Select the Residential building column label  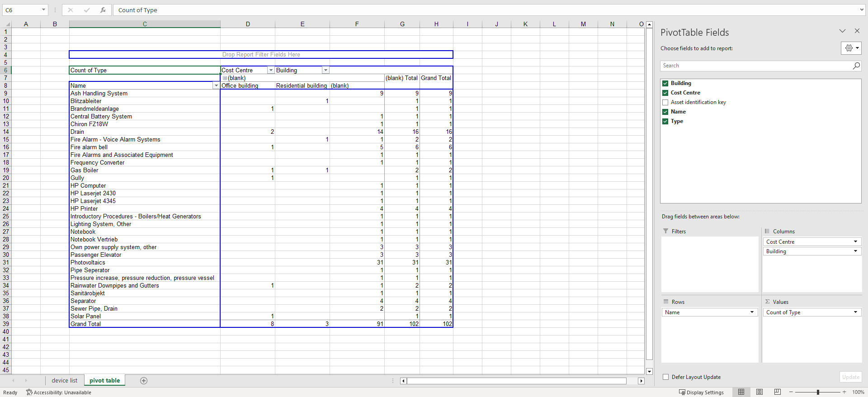pyautogui.click(x=302, y=85)
